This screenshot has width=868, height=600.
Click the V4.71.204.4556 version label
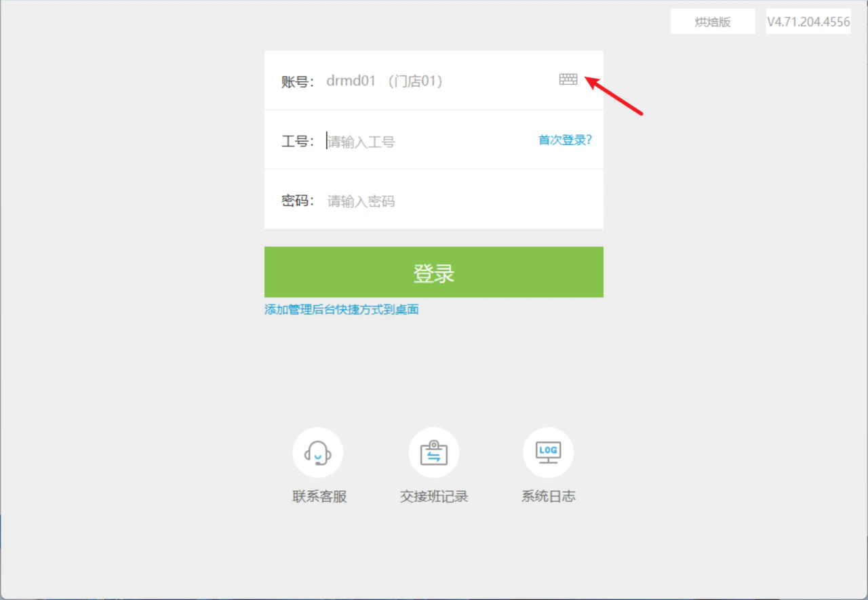pyautogui.click(x=808, y=22)
